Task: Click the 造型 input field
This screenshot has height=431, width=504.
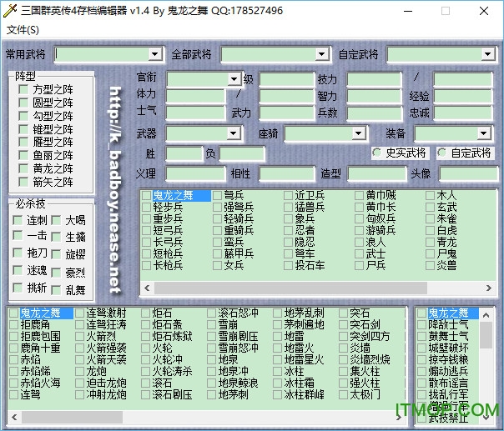Action: tap(377, 173)
